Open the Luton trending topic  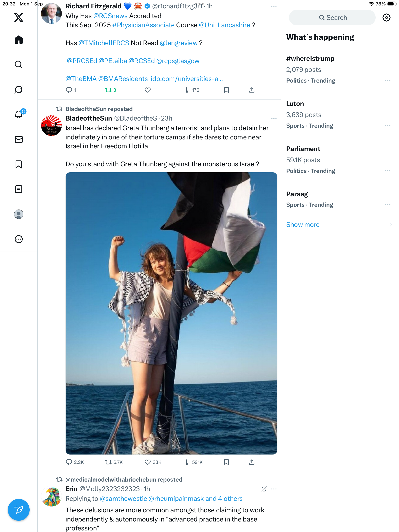tap(295, 104)
